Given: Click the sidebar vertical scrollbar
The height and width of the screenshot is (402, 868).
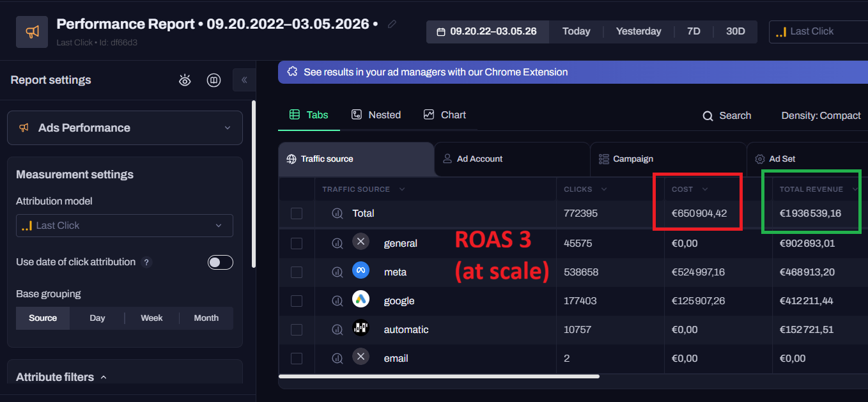Looking at the screenshot, I should pos(254,184).
